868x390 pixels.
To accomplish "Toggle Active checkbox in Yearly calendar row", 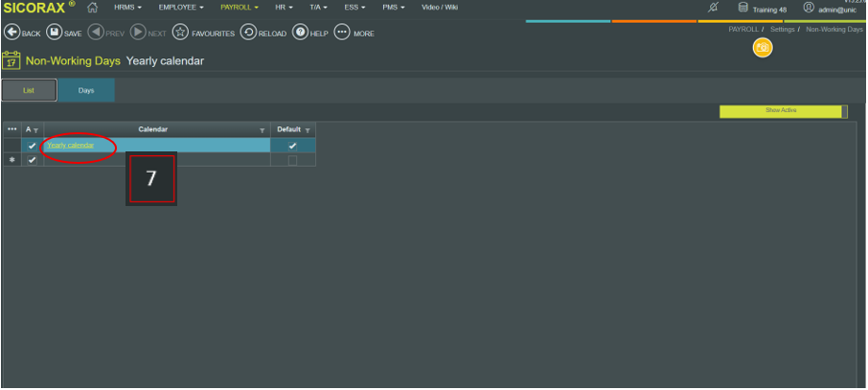I will 33,146.
